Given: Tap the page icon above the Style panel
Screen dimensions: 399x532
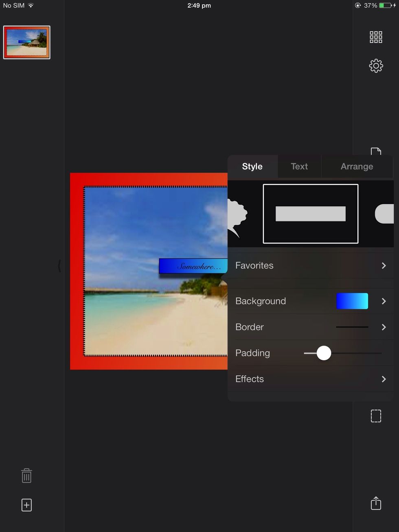Looking at the screenshot, I should [376, 151].
